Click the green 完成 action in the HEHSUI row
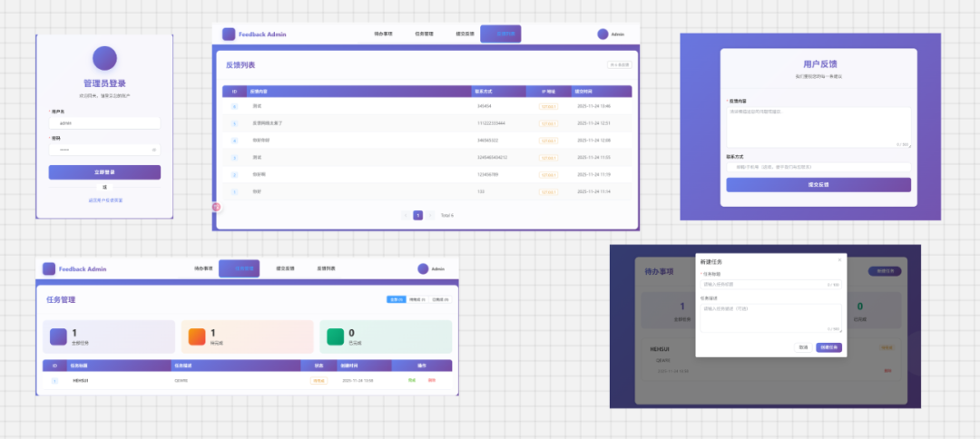This screenshot has height=439, width=980. (x=412, y=380)
